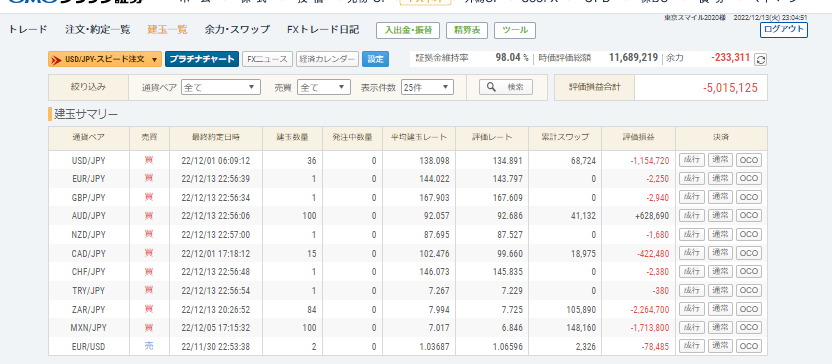Switch to 注文・約定一覧 tab
This screenshot has width=832, height=364.
(98, 30)
